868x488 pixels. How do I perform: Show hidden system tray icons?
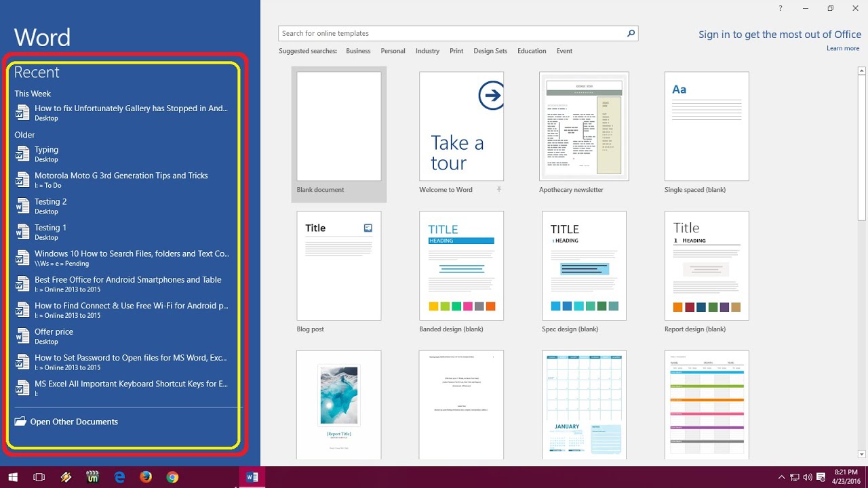click(781, 477)
